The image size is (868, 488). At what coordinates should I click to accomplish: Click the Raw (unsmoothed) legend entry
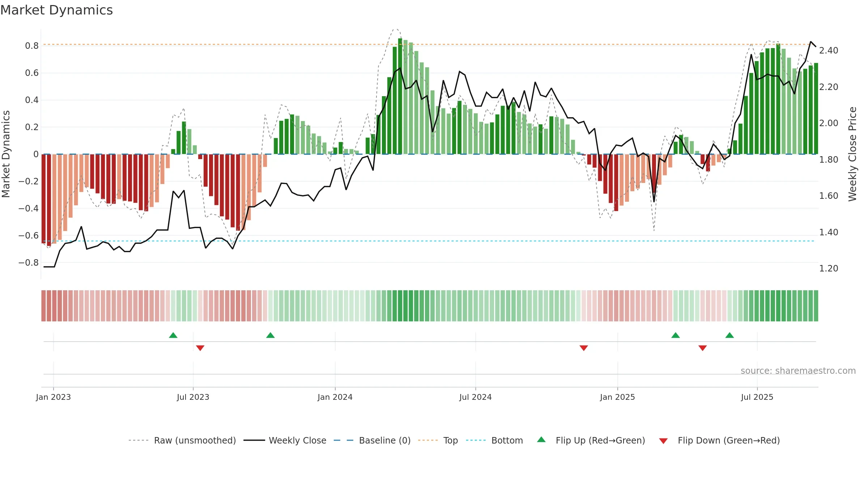(182, 440)
